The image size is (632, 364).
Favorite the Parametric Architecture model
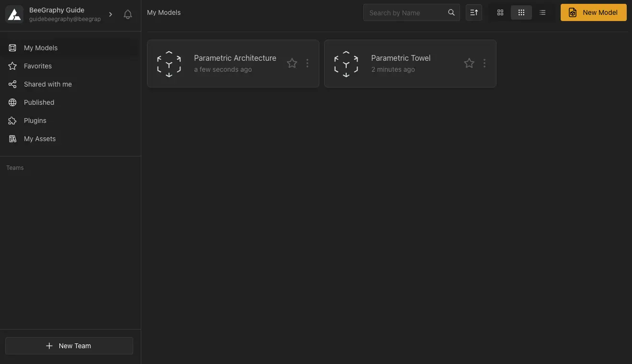pyautogui.click(x=292, y=63)
